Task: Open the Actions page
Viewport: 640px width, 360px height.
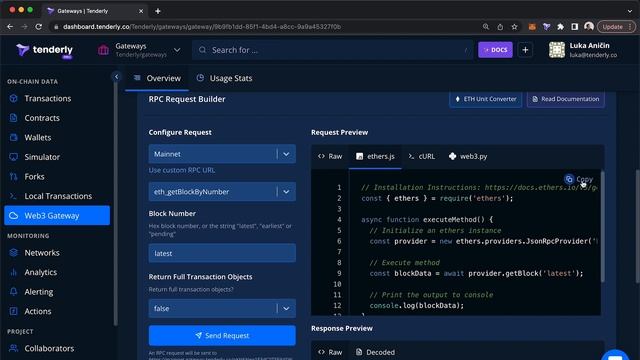Action: tap(38, 311)
